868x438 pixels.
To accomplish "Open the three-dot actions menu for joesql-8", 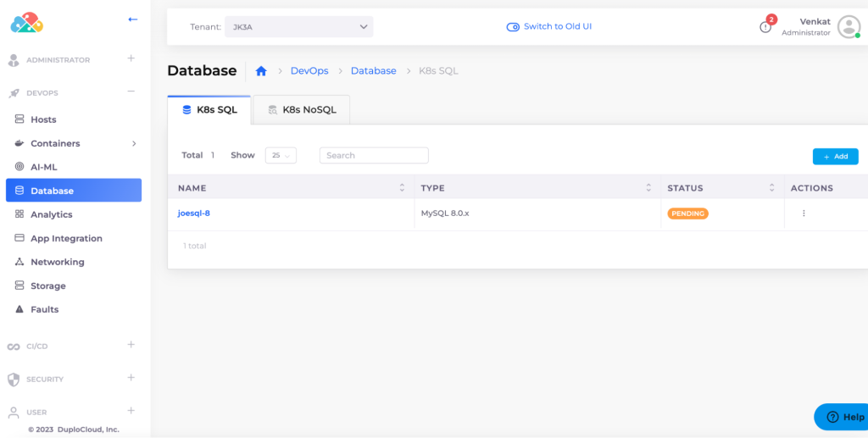I will click(x=804, y=213).
